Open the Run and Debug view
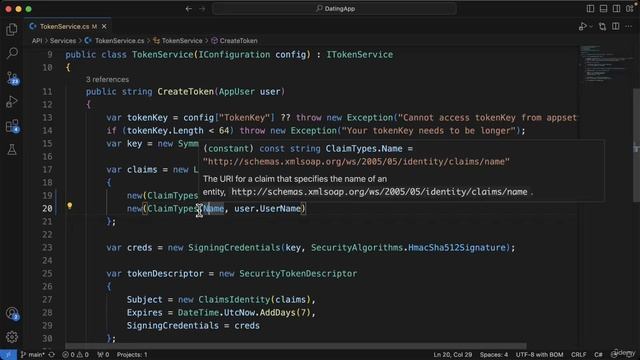Image resolution: width=640 pixels, height=360 pixels. pyautogui.click(x=12, y=102)
